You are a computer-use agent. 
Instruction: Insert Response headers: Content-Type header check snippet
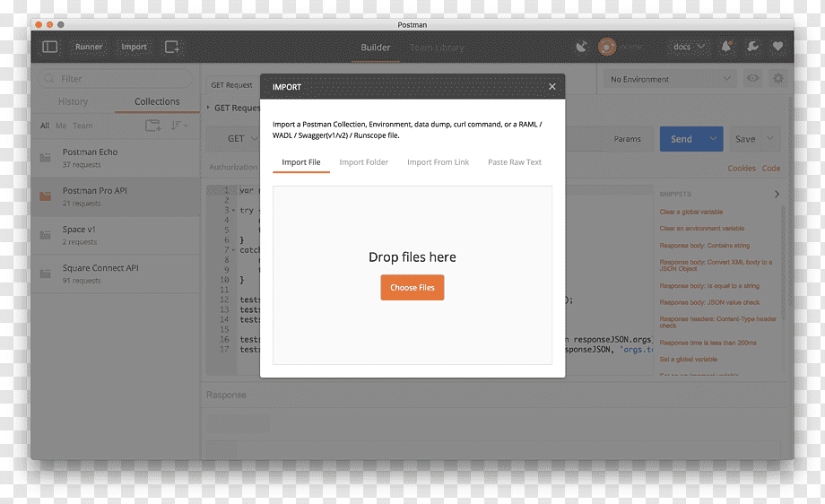pyautogui.click(x=718, y=322)
